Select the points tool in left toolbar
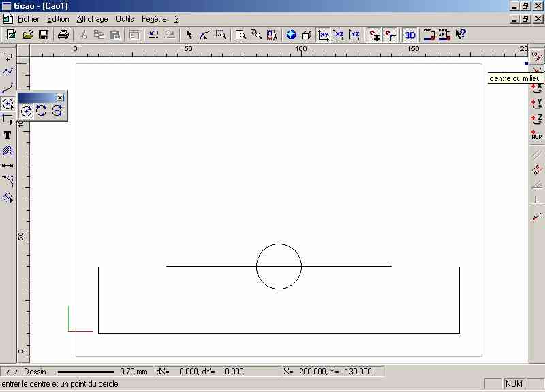 tap(7, 55)
